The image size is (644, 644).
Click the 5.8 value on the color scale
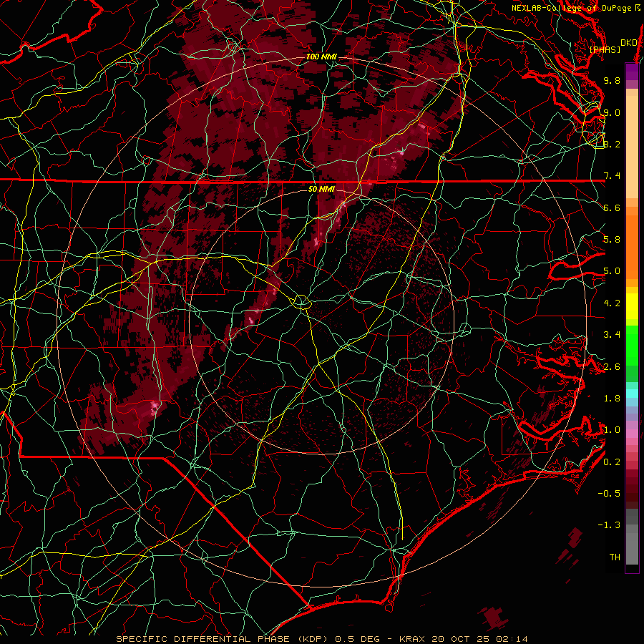click(x=612, y=240)
